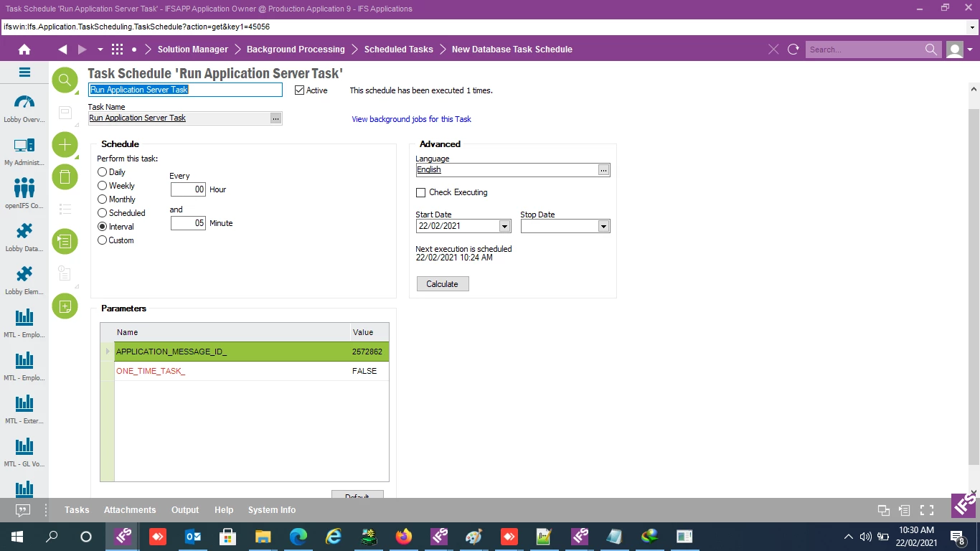The height and width of the screenshot is (551, 980).
Task: Expand the address bar dropdown arrow
Action: pyautogui.click(x=973, y=27)
